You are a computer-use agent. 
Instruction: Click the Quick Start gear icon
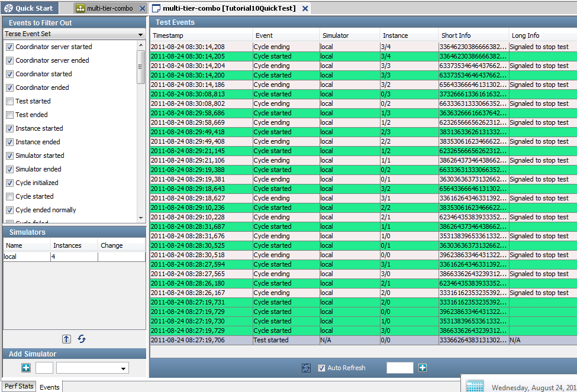tap(7, 8)
